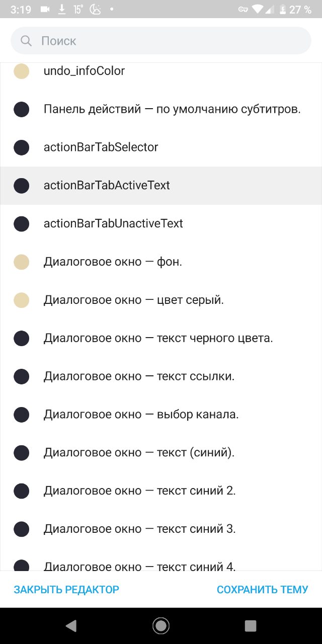Choose Диалоговое окно — текст (синий) entry
The width and height of the screenshot is (322, 644).
click(x=161, y=453)
